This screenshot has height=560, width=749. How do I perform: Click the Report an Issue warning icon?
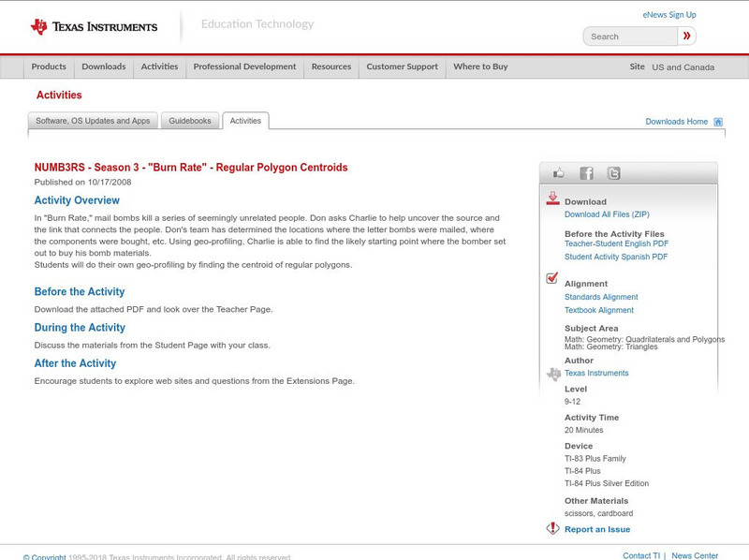click(x=552, y=528)
